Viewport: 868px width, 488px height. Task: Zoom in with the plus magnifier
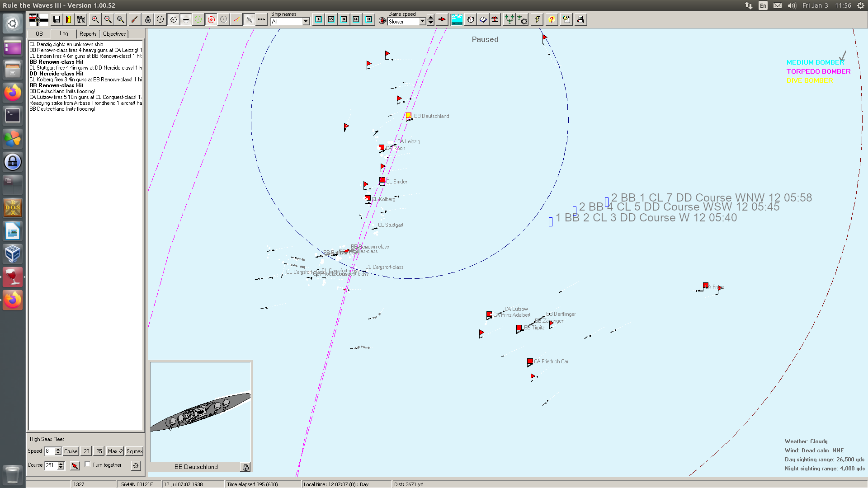pos(95,19)
